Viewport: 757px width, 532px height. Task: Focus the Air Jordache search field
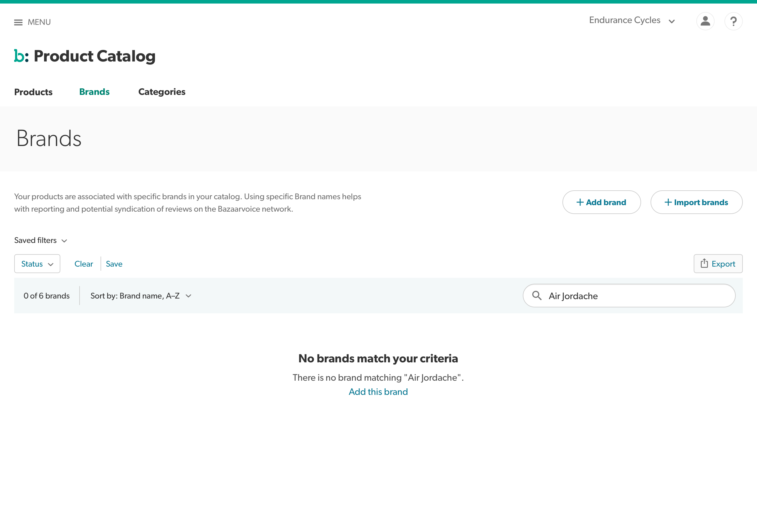pyautogui.click(x=636, y=296)
